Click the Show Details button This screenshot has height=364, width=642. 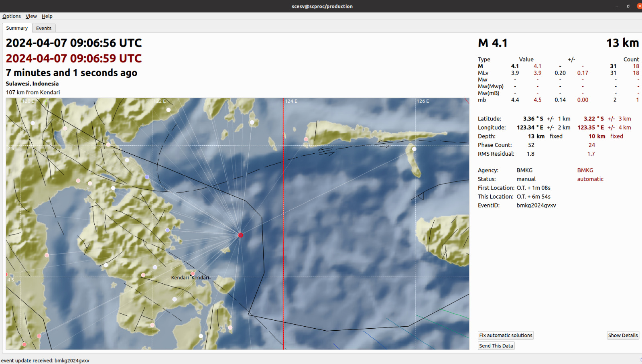[x=623, y=335]
